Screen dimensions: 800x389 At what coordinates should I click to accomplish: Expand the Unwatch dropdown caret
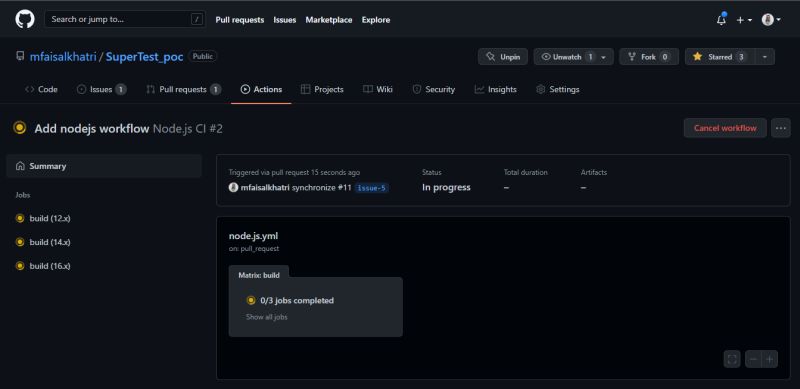(x=604, y=57)
